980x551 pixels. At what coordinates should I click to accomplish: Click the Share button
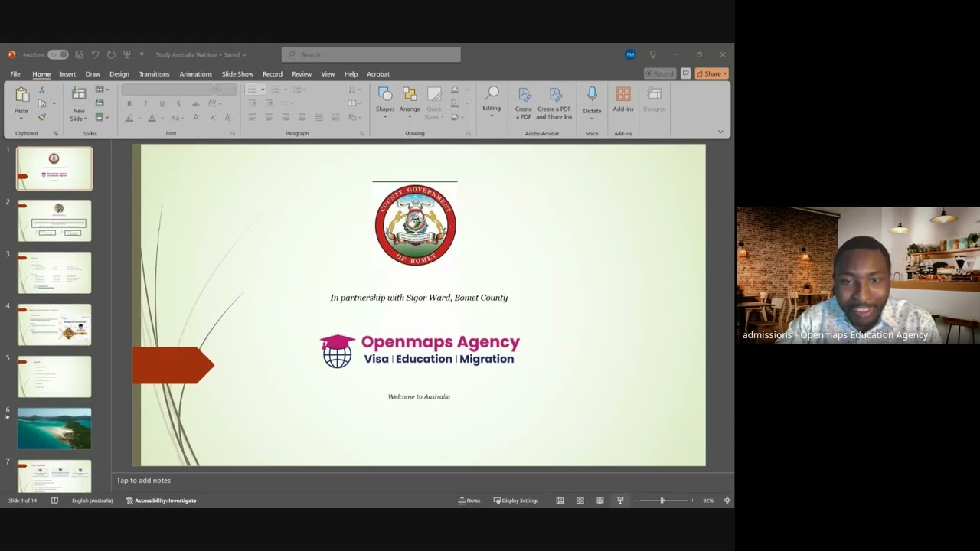tap(711, 73)
